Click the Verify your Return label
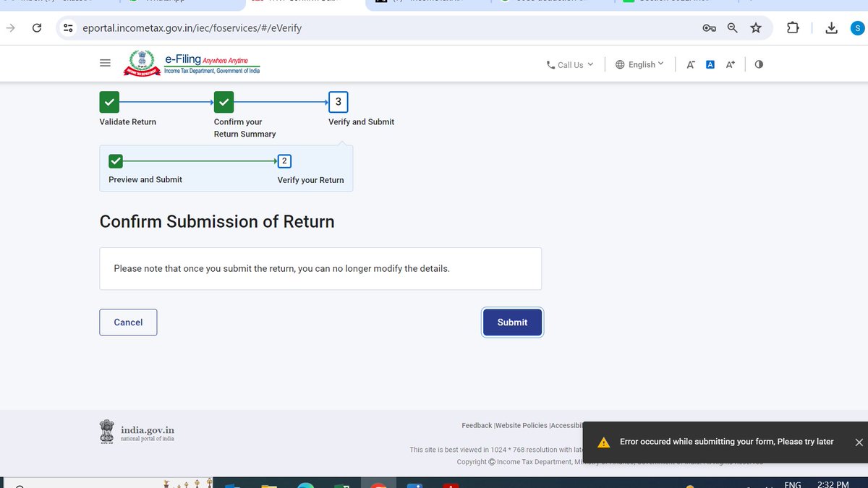The width and height of the screenshot is (868, 488). [x=311, y=180]
